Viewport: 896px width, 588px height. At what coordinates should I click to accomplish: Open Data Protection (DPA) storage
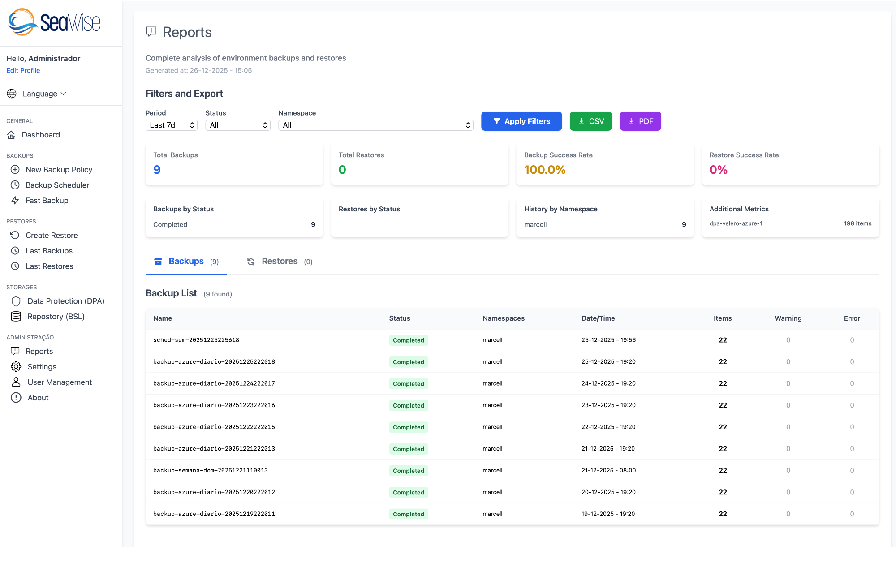click(65, 301)
